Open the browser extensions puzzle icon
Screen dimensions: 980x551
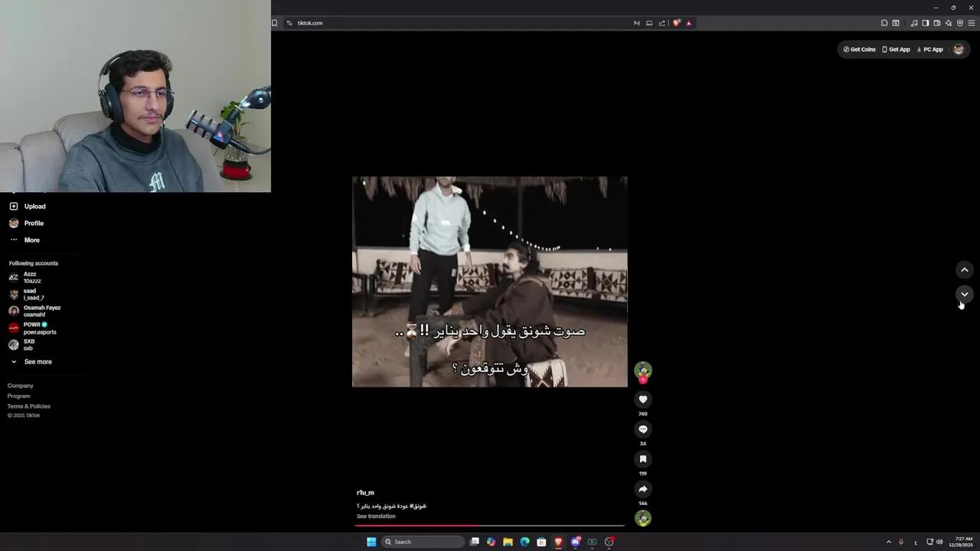pyautogui.click(x=884, y=23)
